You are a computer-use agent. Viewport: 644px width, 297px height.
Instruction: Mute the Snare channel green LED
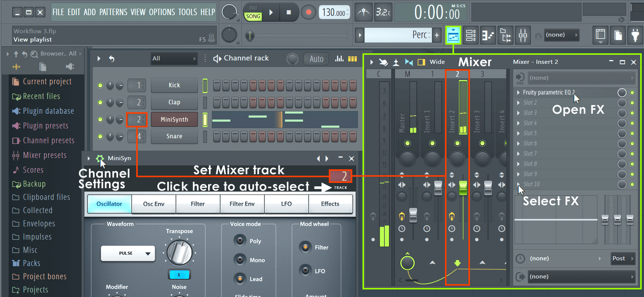coord(100,136)
